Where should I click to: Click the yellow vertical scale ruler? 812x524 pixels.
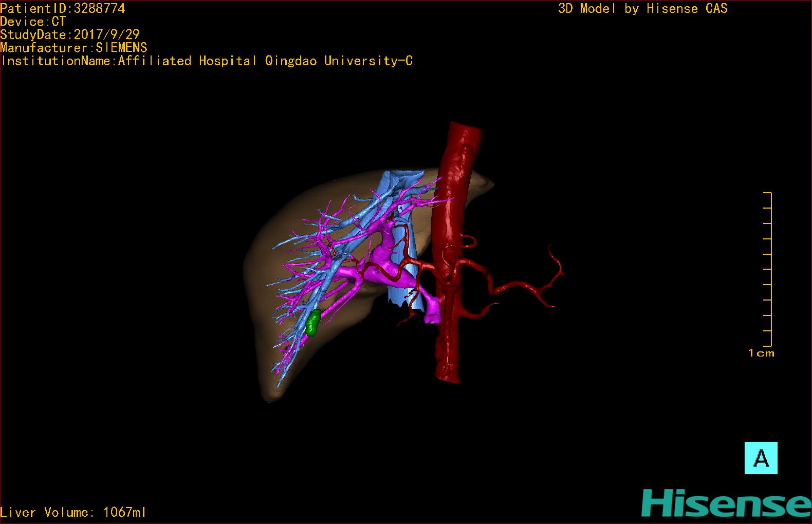pos(770,269)
